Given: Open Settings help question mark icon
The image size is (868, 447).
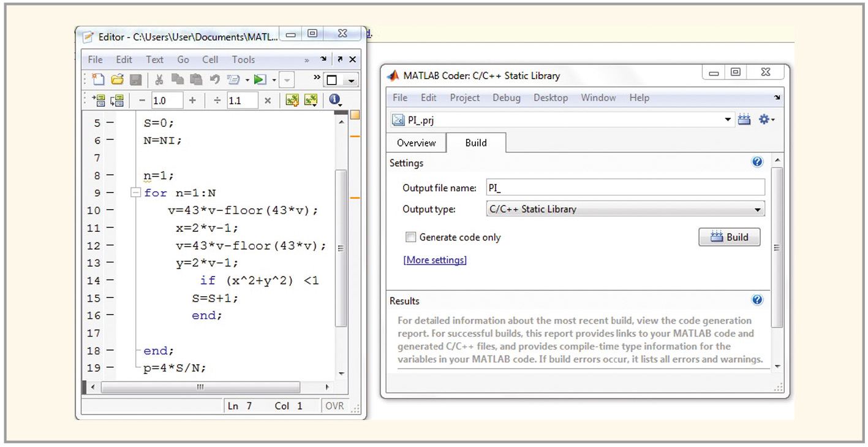Looking at the screenshot, I should tap(757, 162).
